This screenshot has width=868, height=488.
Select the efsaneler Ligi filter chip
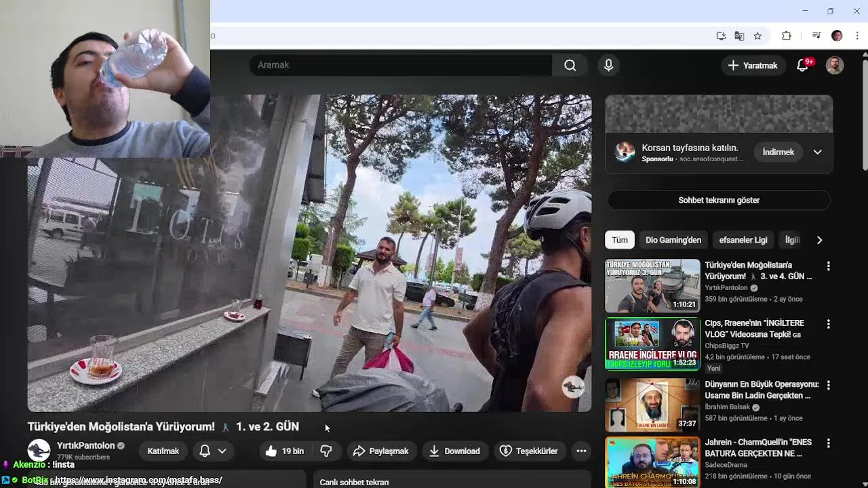point(743,240)
